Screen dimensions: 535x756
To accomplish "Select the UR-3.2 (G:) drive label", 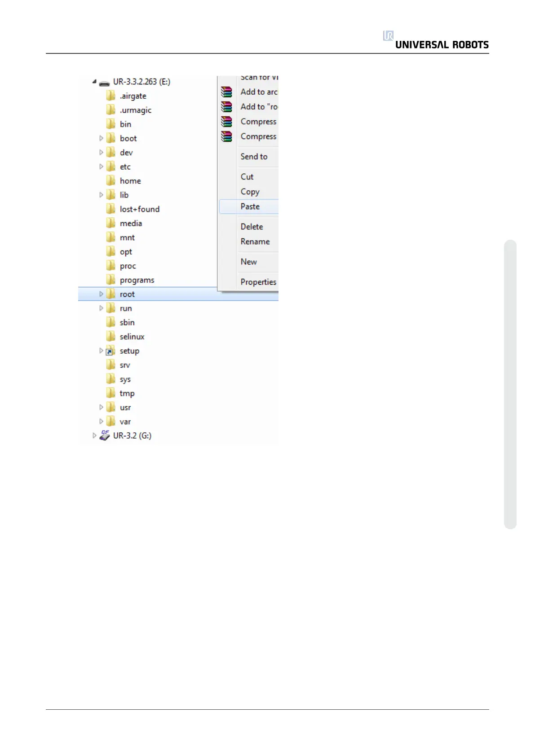I will [x=132, y=435].
